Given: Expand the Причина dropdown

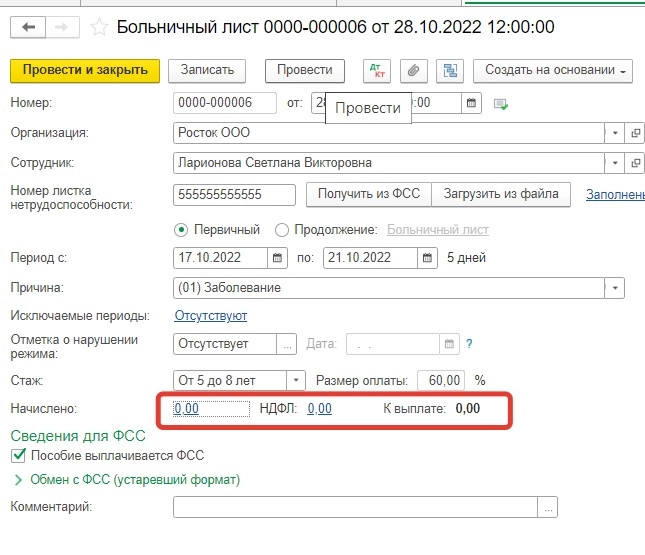Looking at the screenshot, I should coord(613,288).
